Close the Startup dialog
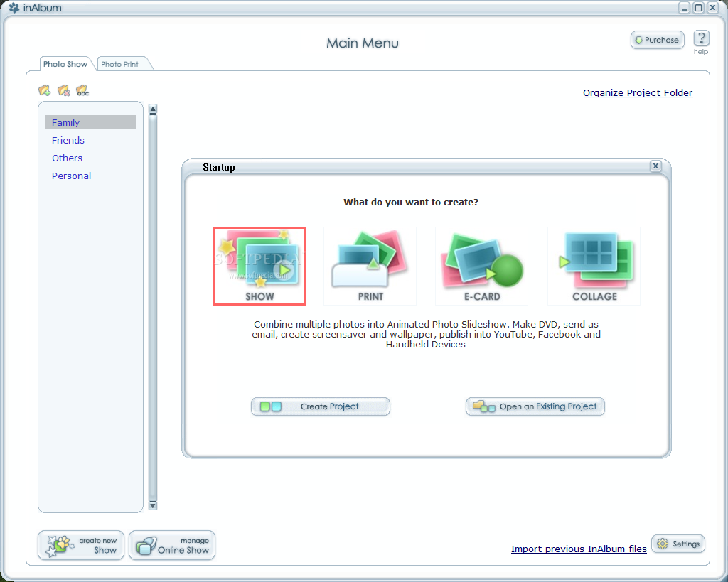The height and width of the screenshot is (582, 728). coord(655,166)
